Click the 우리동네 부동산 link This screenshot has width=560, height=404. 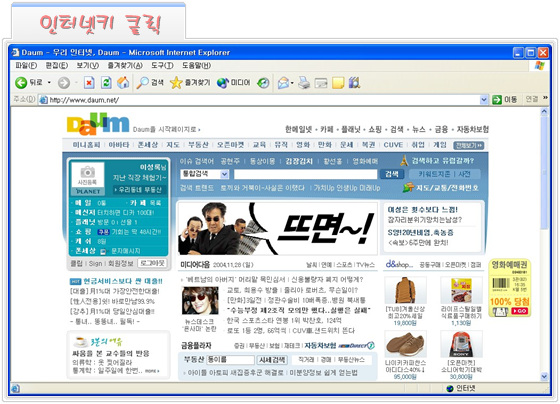pos(140,190)
